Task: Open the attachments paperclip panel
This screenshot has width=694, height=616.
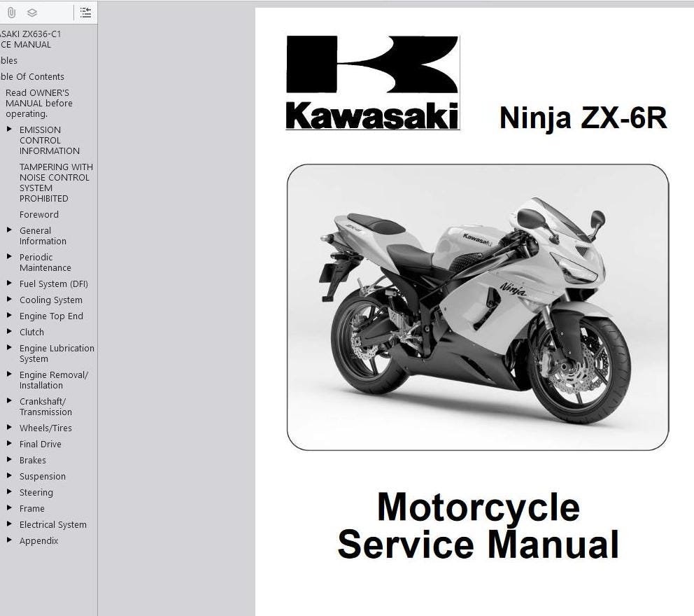Action: (x=11, y=13)
